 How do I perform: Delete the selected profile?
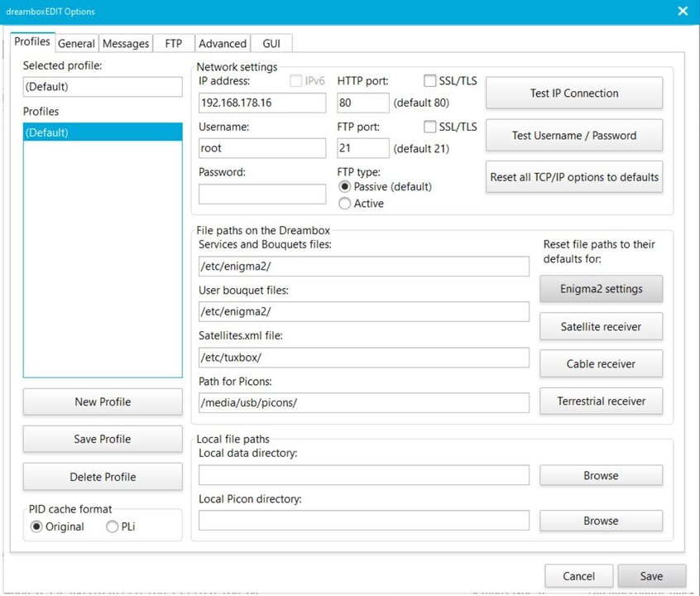click(x=102, y=477)
